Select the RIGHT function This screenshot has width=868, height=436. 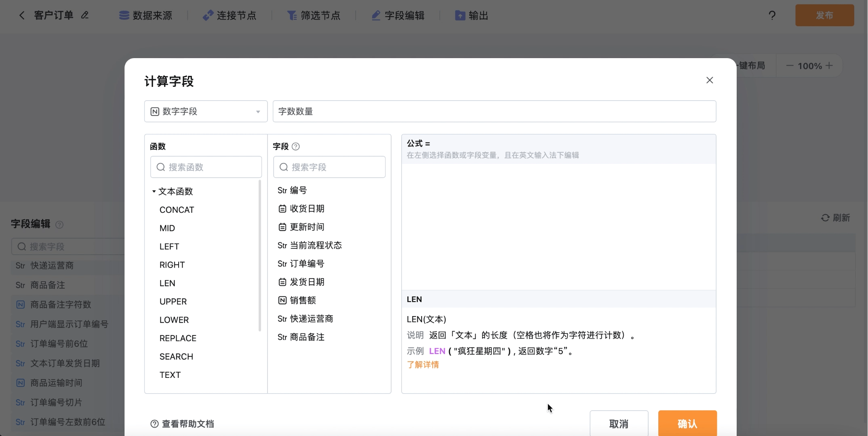[172, 265]
